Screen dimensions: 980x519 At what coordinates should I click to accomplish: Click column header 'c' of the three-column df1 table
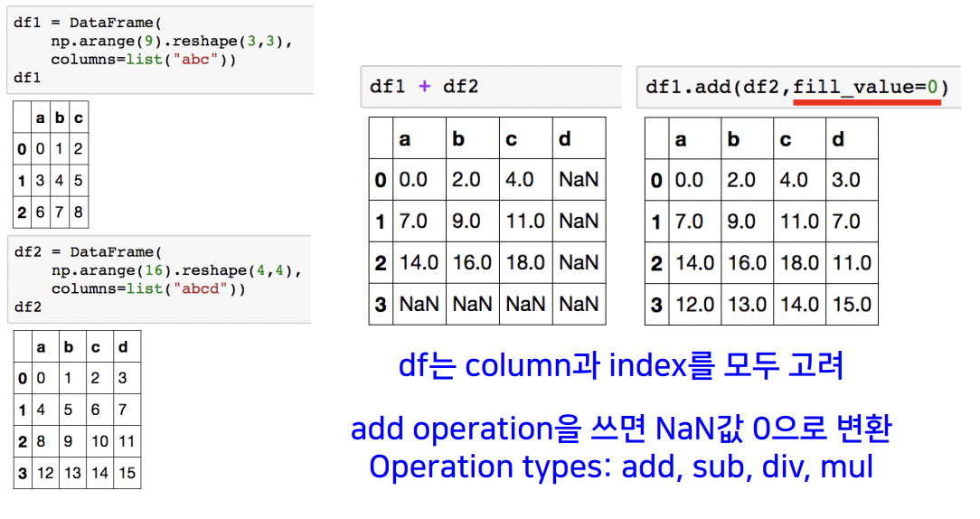pyautogui.click(x=78, y=118)
